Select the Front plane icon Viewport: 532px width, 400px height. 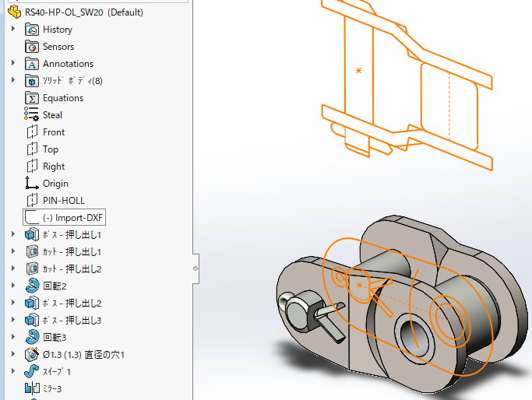[32, 132]
